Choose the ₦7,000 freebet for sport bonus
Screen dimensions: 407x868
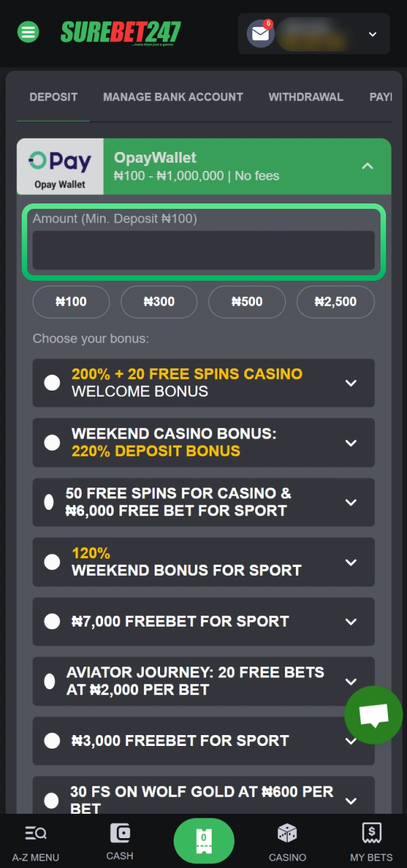click(x=52, y=622)
